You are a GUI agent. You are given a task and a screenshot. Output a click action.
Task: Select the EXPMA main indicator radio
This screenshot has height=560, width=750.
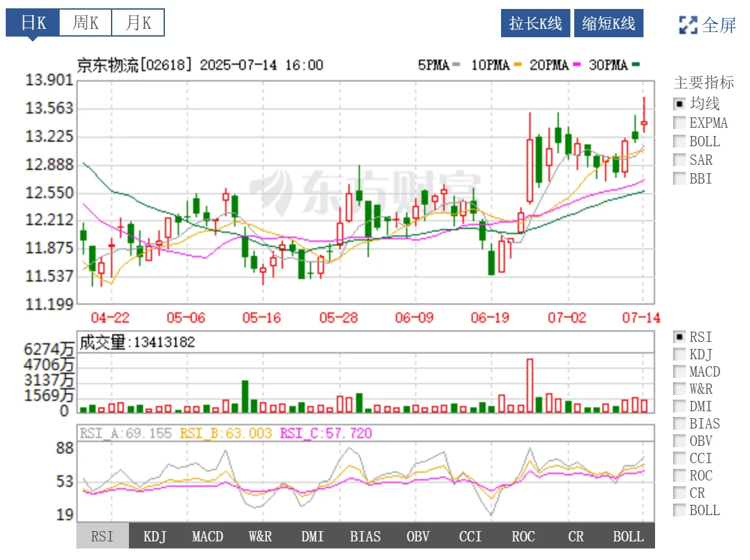[x=679, y=123]
